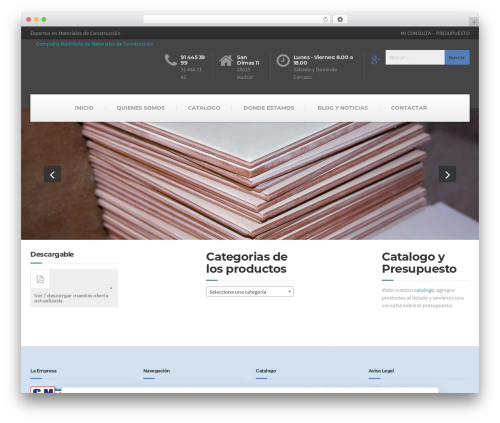This screenshot has height=423, width=500.
Task: Open MI CONSULTA – PRESUPUESTO link
Action: (x=435, y=33)
